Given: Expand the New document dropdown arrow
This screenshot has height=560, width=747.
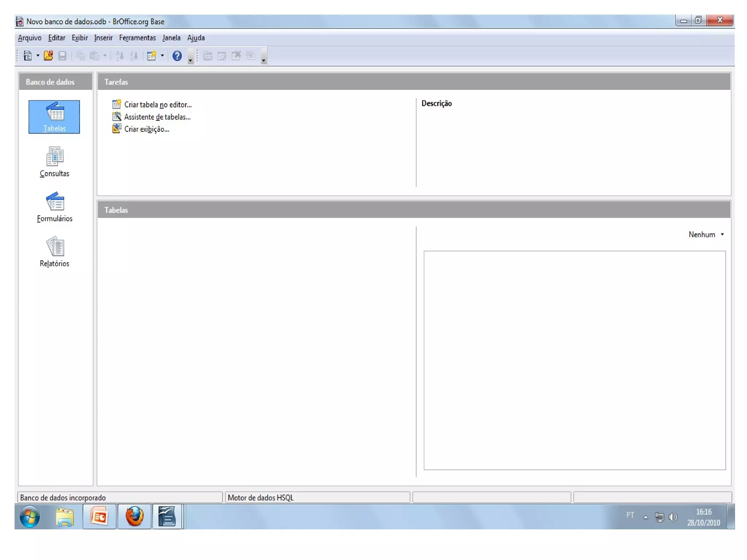Looking at the screenshot, I should 38,56.
